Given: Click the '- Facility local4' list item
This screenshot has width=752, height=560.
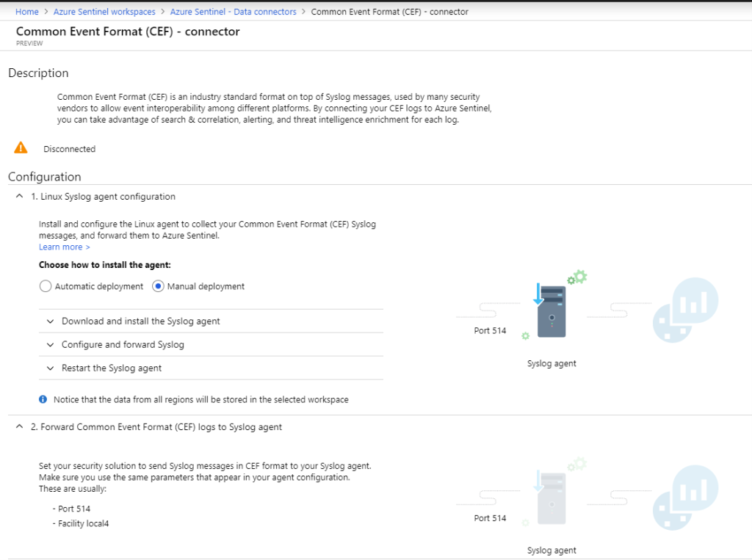Looking at the screenshot, I should pyautogui.click(x=81, y=523).
